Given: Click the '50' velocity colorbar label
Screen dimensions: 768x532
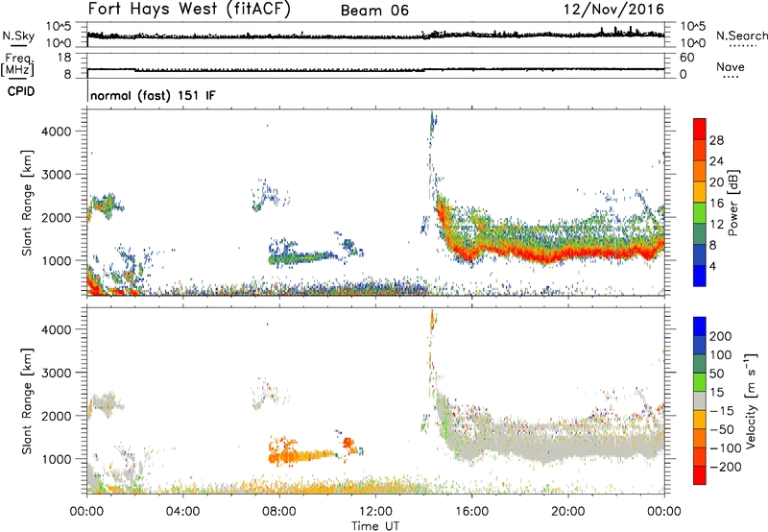Looking at the screenshot, I should 717,374.
